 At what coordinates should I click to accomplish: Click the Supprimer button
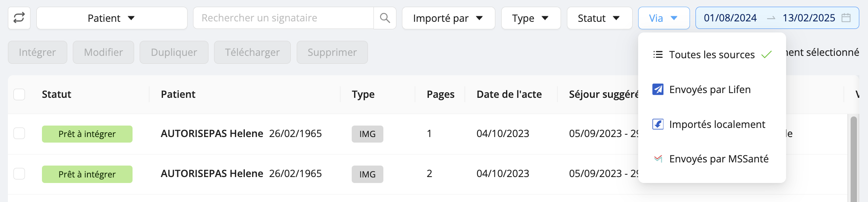(332, 52)
